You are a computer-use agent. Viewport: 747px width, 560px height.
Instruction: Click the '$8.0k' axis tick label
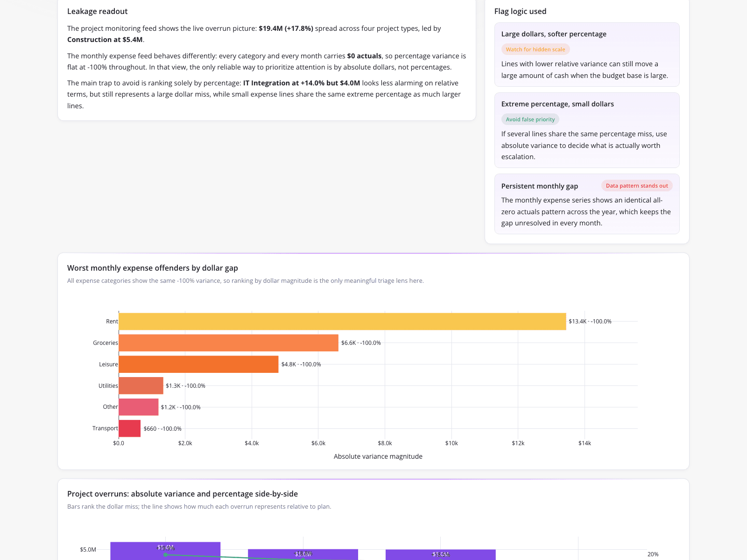tap(385, 443)
